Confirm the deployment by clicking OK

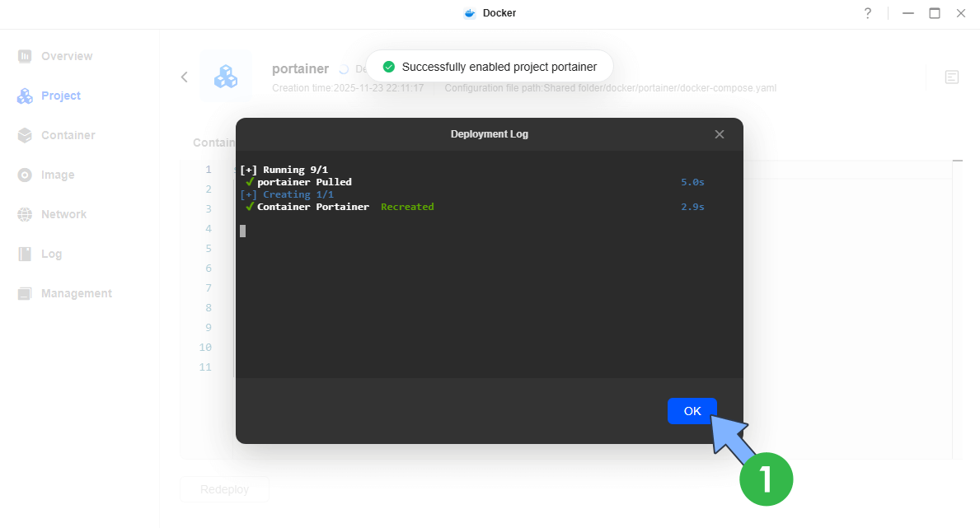tap(692, 411)
